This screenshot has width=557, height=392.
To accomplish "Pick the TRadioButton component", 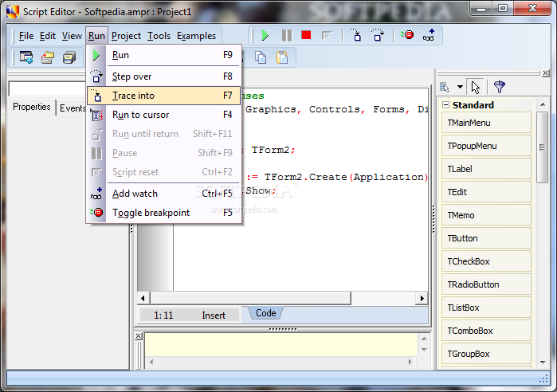I will (x=486, y=284).
